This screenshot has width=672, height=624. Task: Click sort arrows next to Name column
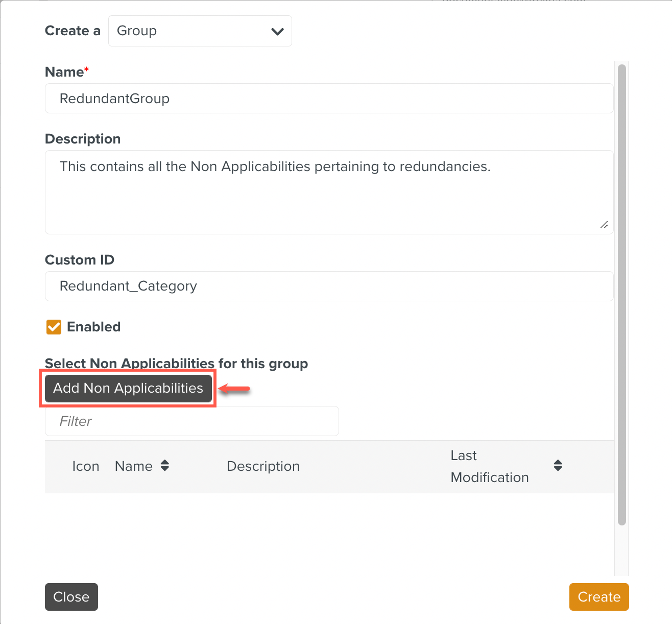click(165, 466)
